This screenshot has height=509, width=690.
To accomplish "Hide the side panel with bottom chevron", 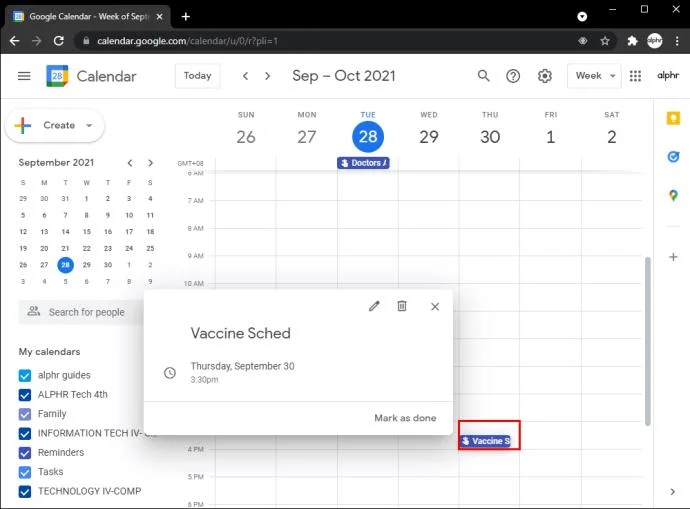I will (x=672, y=492).
